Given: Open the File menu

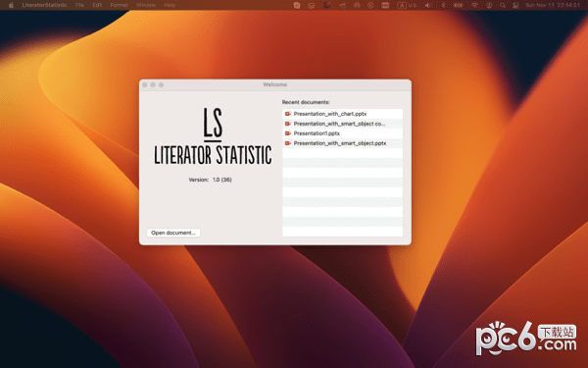Looking at the screenshot, I should click(79, 5).
